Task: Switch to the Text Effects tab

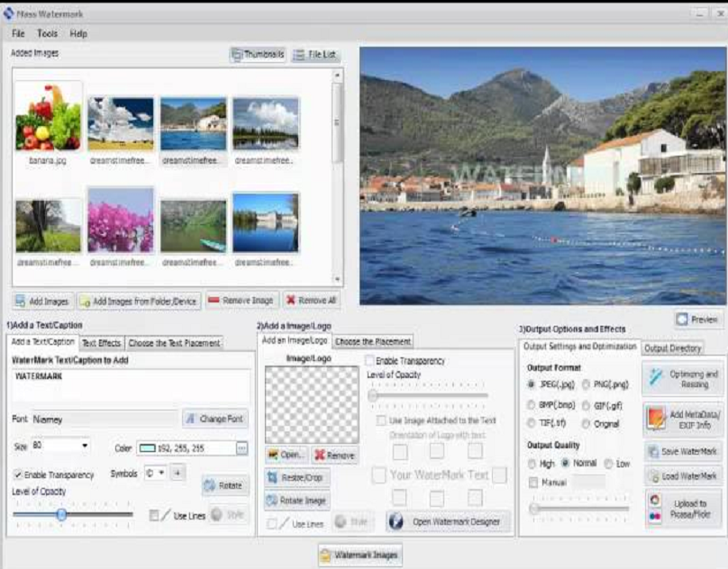Action: pyautogui.click(x=101, y=343)
